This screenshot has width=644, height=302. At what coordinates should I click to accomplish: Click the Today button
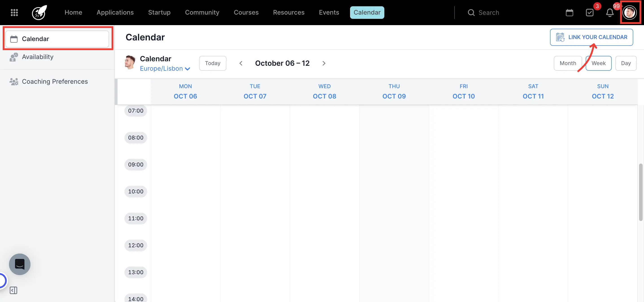coord(213,63)
